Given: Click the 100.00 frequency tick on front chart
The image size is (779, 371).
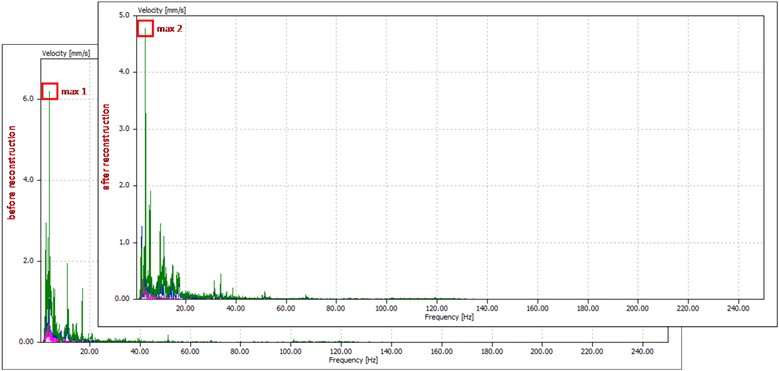Looking at the screenshot, I should coord(387,308).
